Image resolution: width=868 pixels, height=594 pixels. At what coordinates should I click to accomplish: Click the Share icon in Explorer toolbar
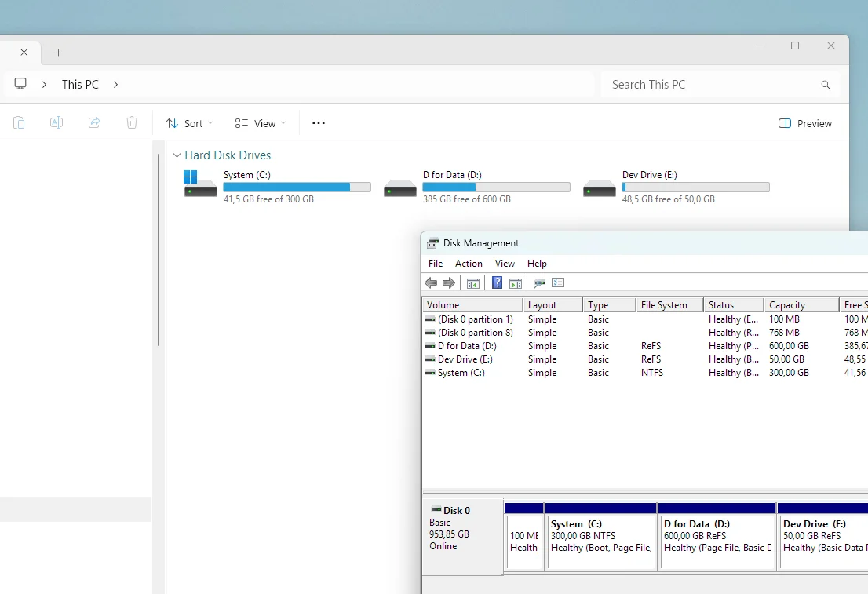tap(94, 123)
